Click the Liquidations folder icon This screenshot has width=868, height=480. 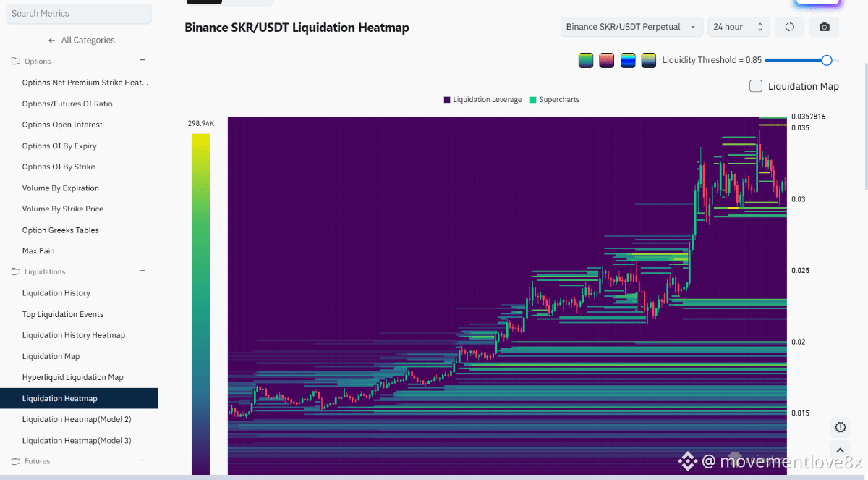click(x=16, y=272)
